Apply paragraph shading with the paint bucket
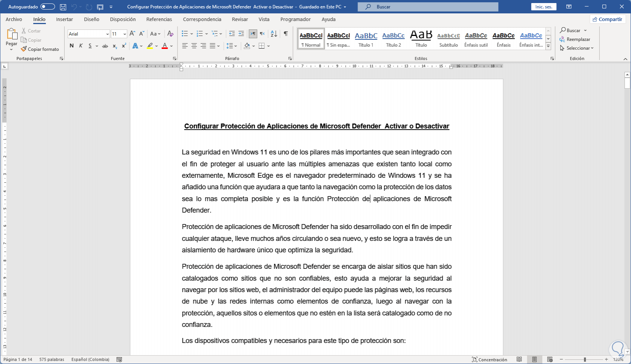The height and width of the screenshot is (364, 631). [x=247, y=46]
